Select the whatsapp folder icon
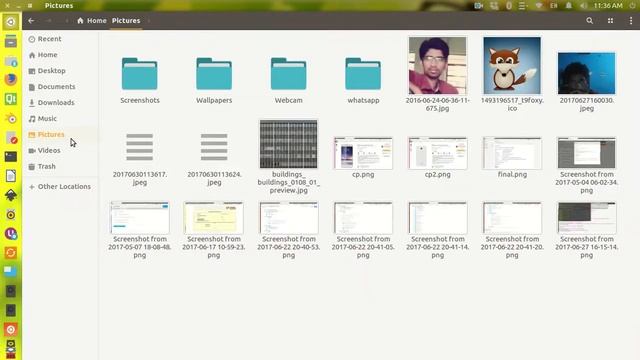The image size is (640, 360). pyautogui.click(x=363, y=73)
